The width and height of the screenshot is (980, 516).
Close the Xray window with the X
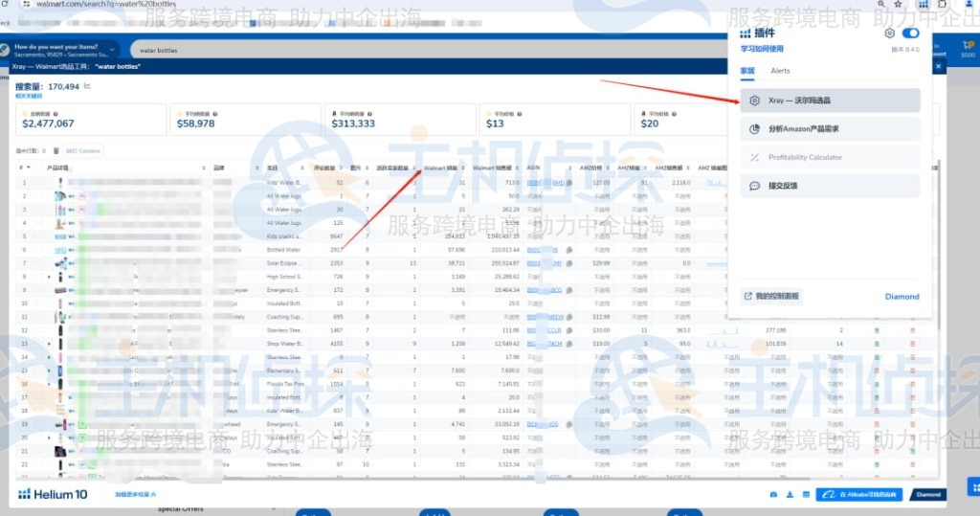click(x=938, y=66)
